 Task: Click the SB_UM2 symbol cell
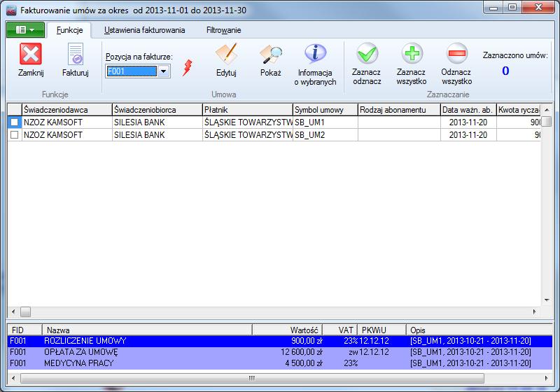tap(325, 135)
